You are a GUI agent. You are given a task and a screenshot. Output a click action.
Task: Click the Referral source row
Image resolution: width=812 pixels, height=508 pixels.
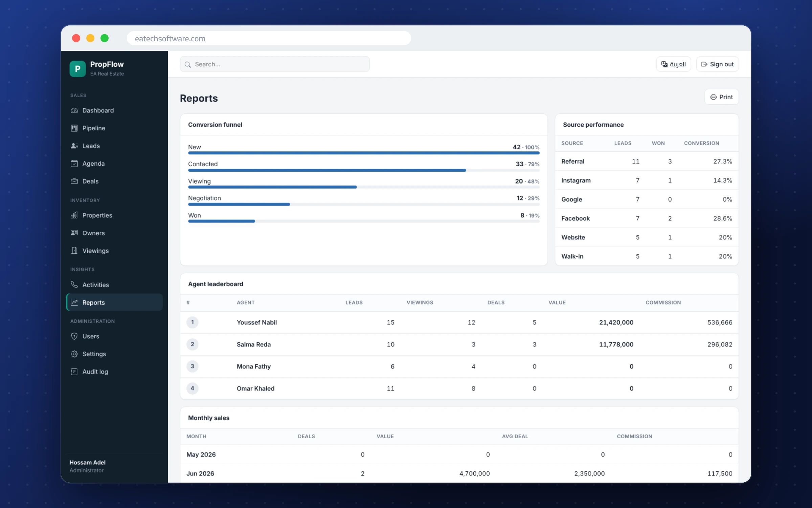[647, 162]
